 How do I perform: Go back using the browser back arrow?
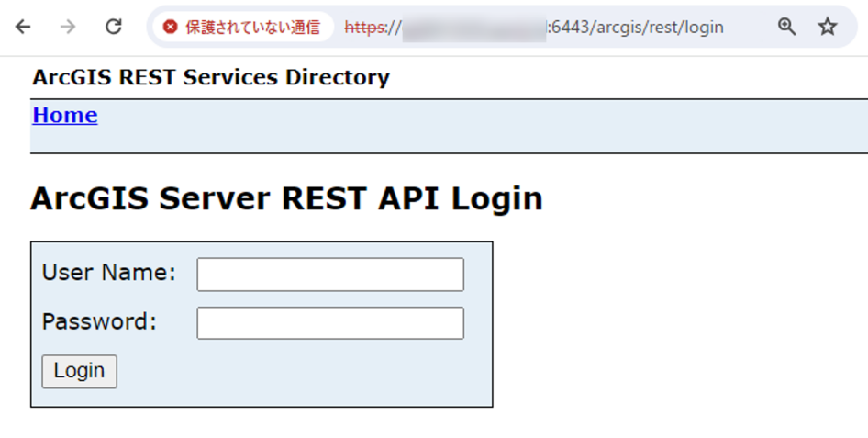(x=23, y=27)
